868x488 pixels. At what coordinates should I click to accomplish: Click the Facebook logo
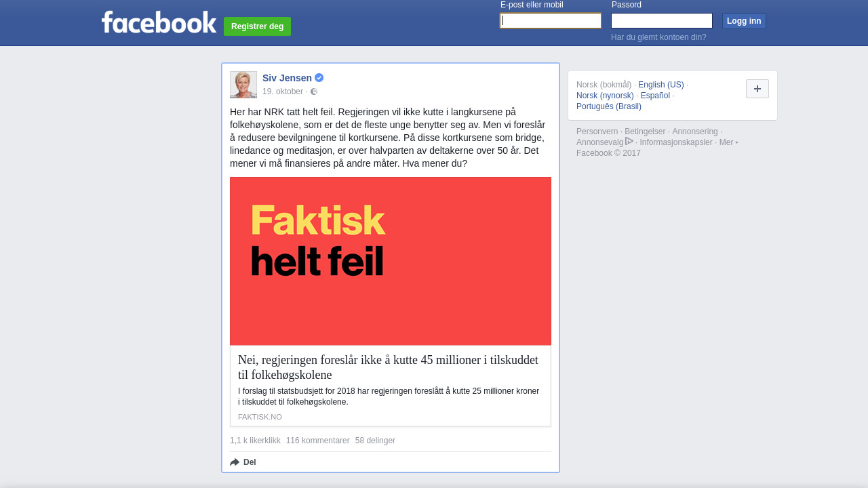[x=159, y=22]
